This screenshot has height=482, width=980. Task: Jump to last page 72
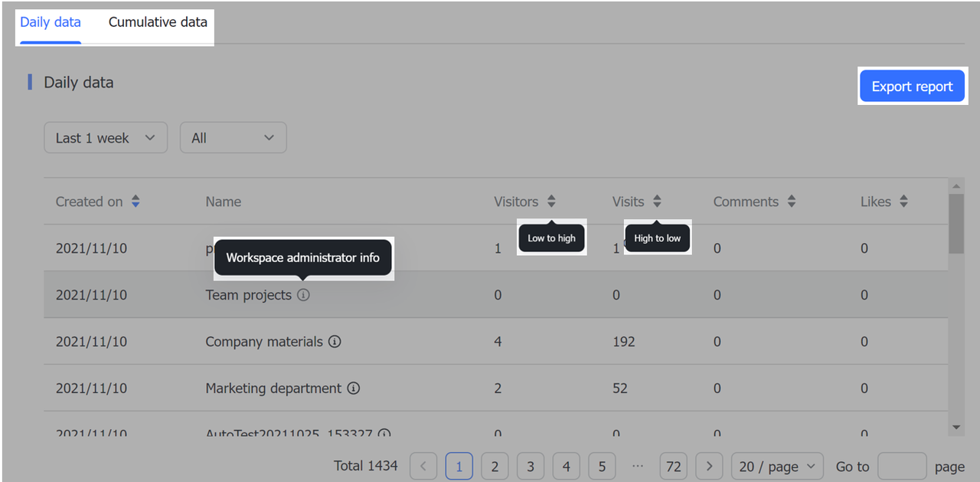674,466
